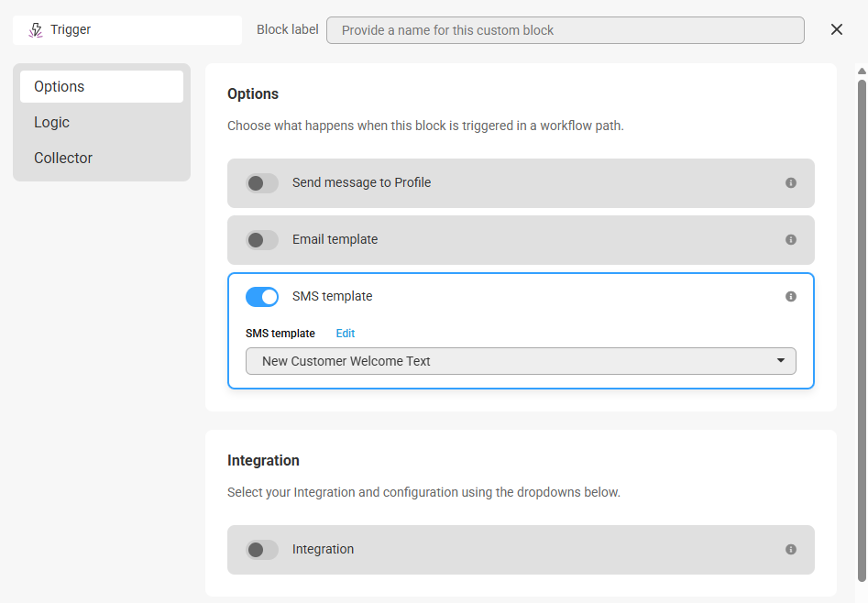Click info icon next to SMS template toggle
This screenshot has height=603, width=868.
(790, 297)
